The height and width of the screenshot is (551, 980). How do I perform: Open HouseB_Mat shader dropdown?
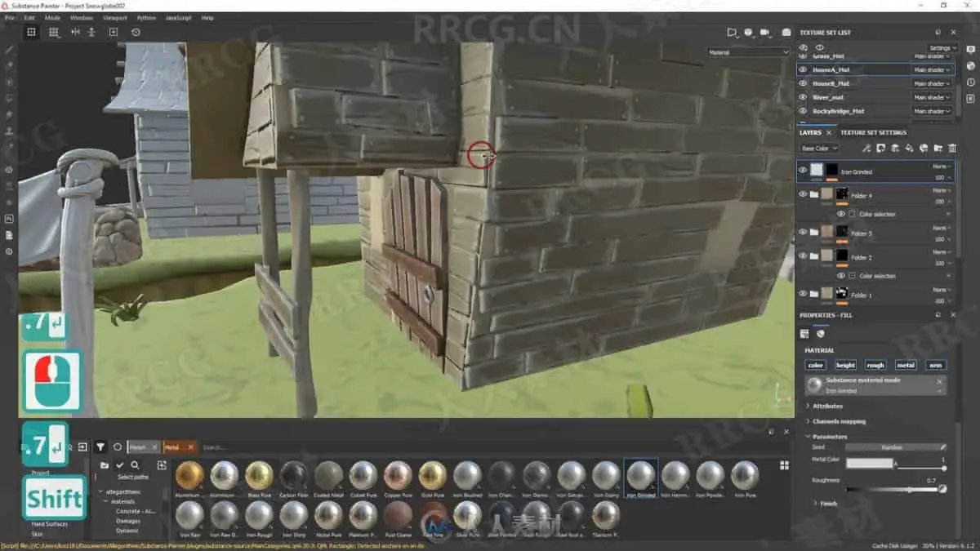pos(931,83)
